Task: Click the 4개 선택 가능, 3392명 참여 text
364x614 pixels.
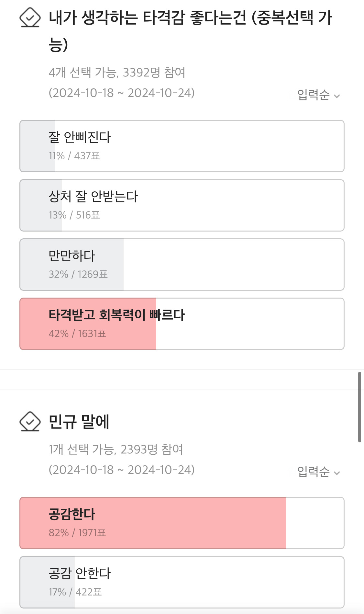Action: click(x=117, y=73)
